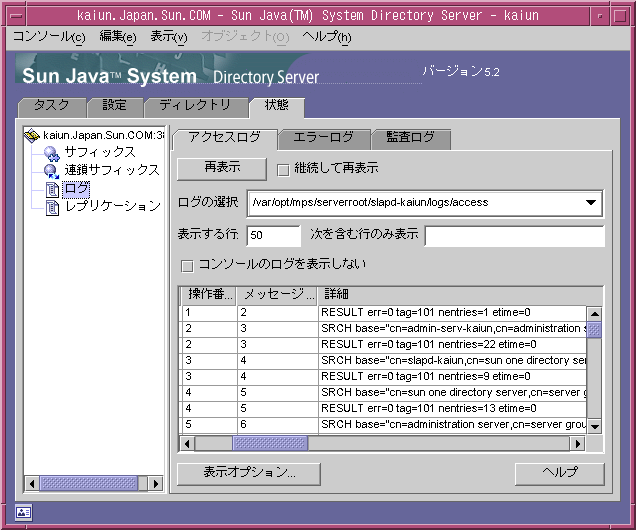Select row RESULT nentries=9 etime=0
Image resolution: width=636 pixels, height=530 pixels.
click(x=384, y=377)
